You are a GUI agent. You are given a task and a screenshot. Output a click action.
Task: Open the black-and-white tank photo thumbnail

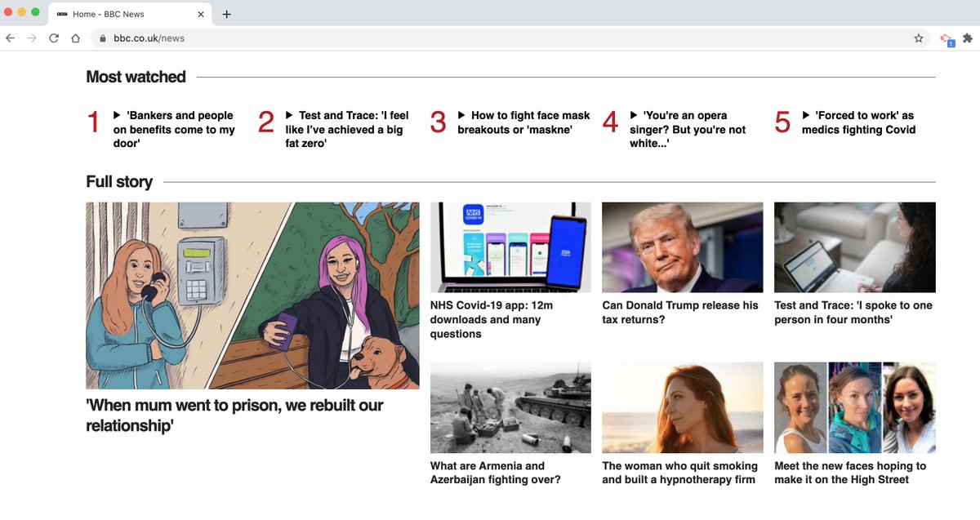pos(510,407)
